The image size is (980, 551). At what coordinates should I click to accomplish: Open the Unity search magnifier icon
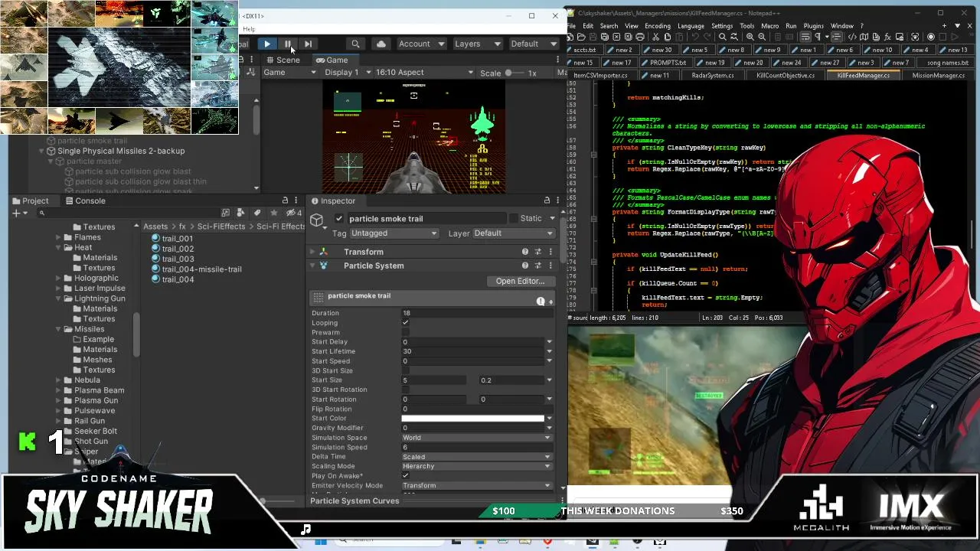[x=355, y=44]
